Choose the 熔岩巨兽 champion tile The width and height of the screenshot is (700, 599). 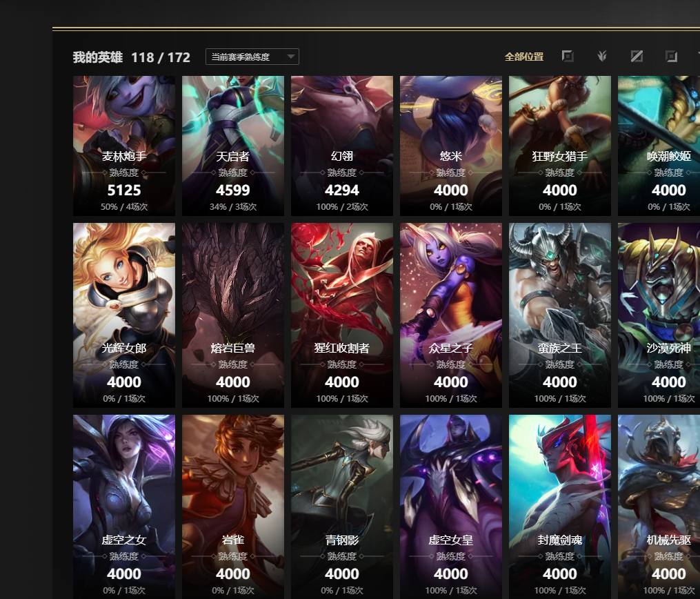(233, 315)
